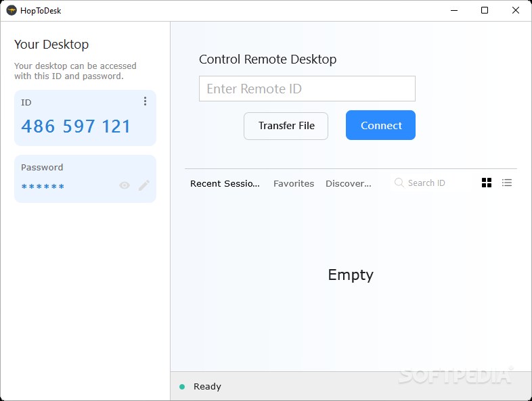Click the green Ready status dot
Image resolution: width=532 pixels, height=401 pixels.
tap(182, 387)
